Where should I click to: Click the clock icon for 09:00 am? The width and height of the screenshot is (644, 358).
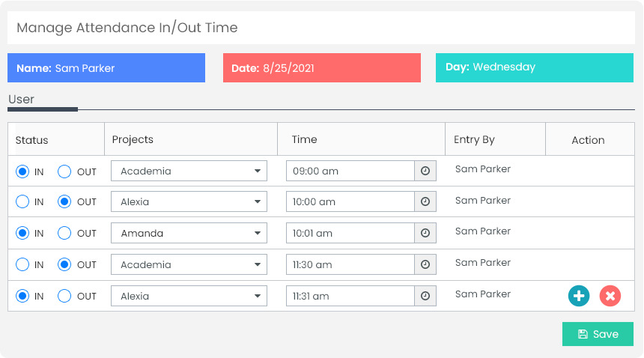(x=425, y=171)
